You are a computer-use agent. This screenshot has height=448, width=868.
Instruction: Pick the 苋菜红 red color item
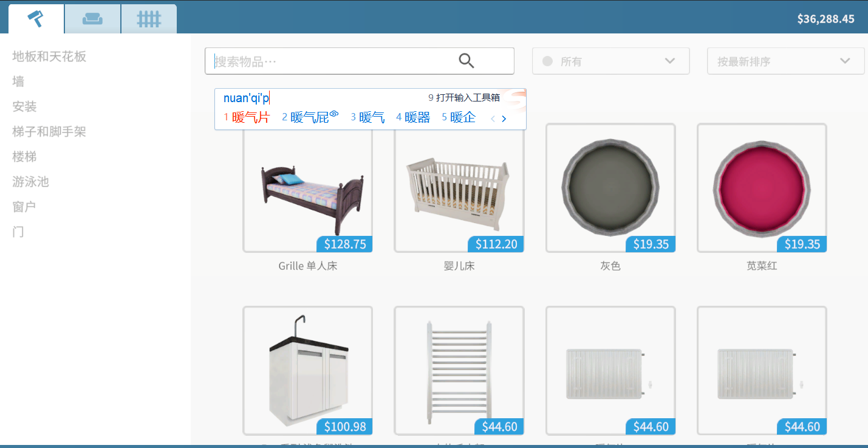point(762,188)
